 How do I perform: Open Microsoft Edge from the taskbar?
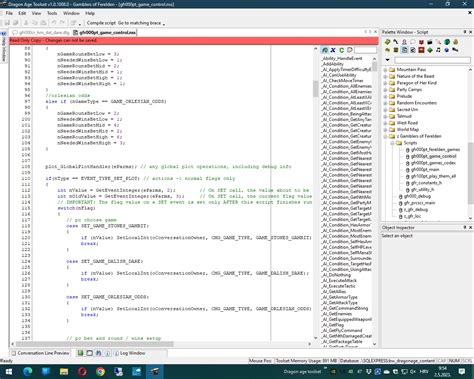[28, 371]
